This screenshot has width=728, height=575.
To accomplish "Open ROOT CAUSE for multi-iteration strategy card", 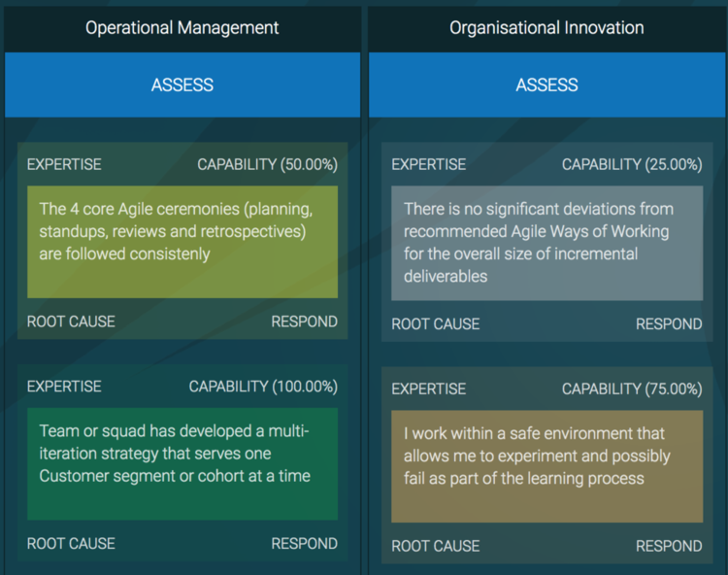I will click(71, 543).
